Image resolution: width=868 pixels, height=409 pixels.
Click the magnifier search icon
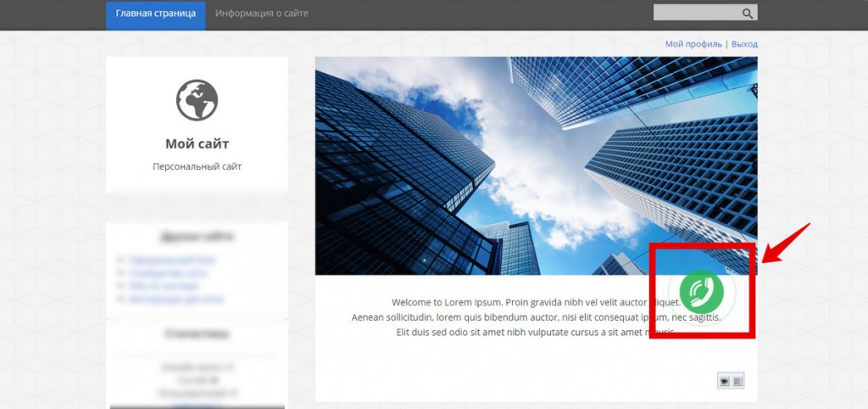pyautogui.click(x=748, y=14)
